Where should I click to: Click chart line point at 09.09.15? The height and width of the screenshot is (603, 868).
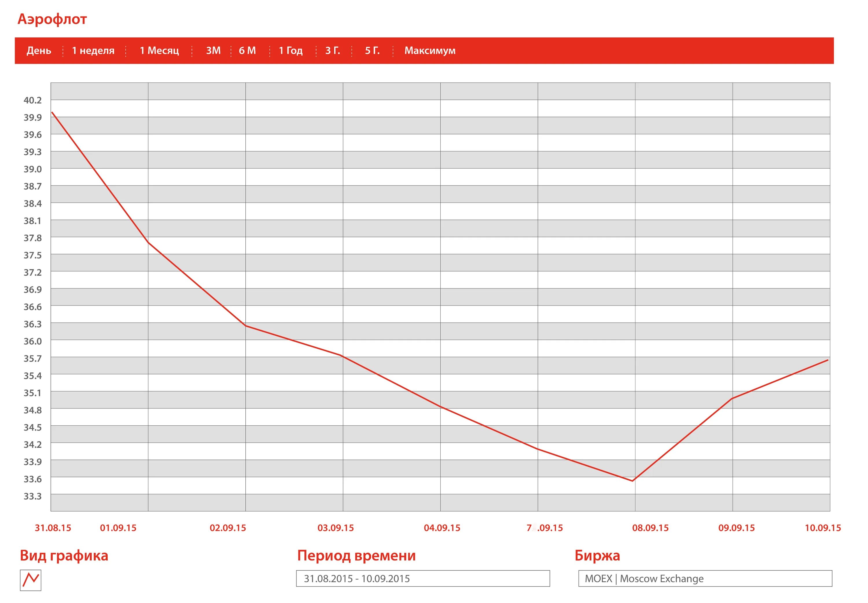pos(732,399)
